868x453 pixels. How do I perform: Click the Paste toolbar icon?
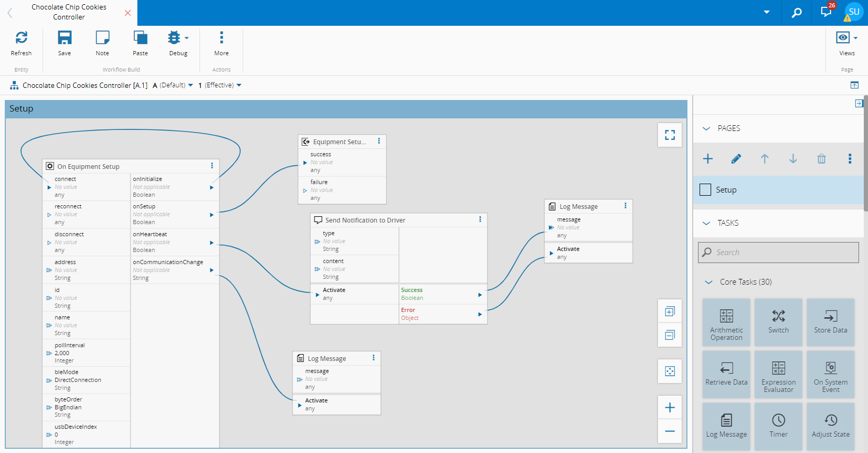click(x=140, y=37)
